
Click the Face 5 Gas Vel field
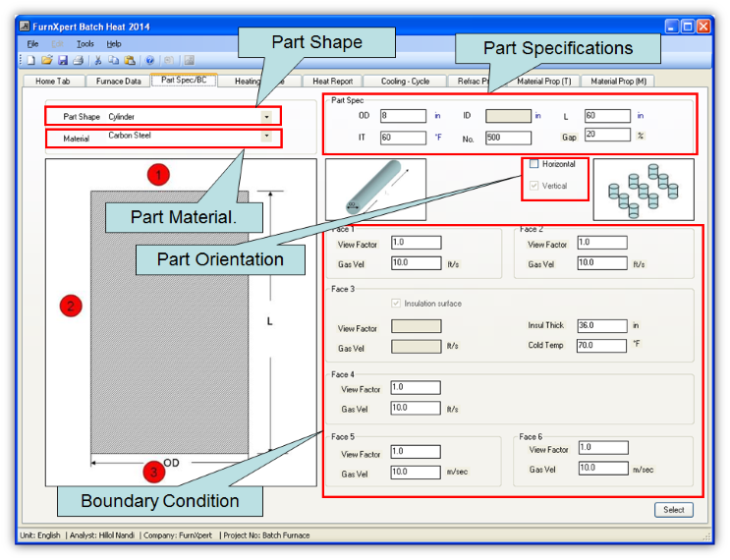[x=416, y=472]
